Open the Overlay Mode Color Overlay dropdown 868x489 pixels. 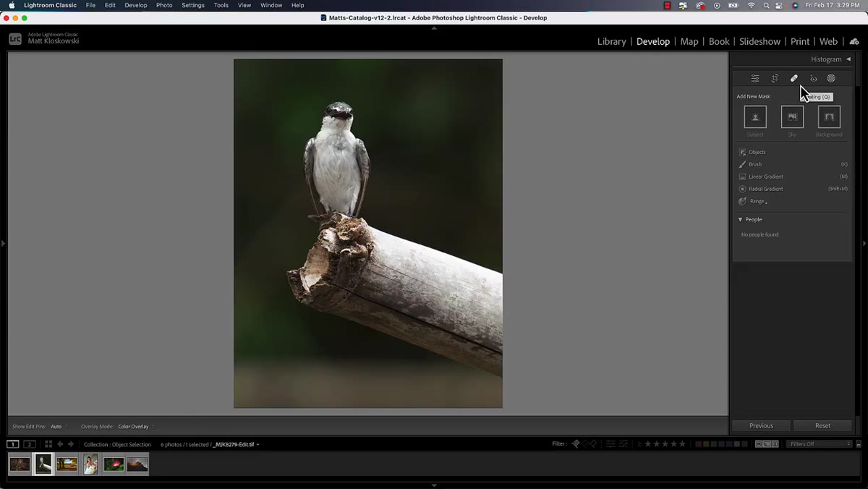tap(136, 427)
